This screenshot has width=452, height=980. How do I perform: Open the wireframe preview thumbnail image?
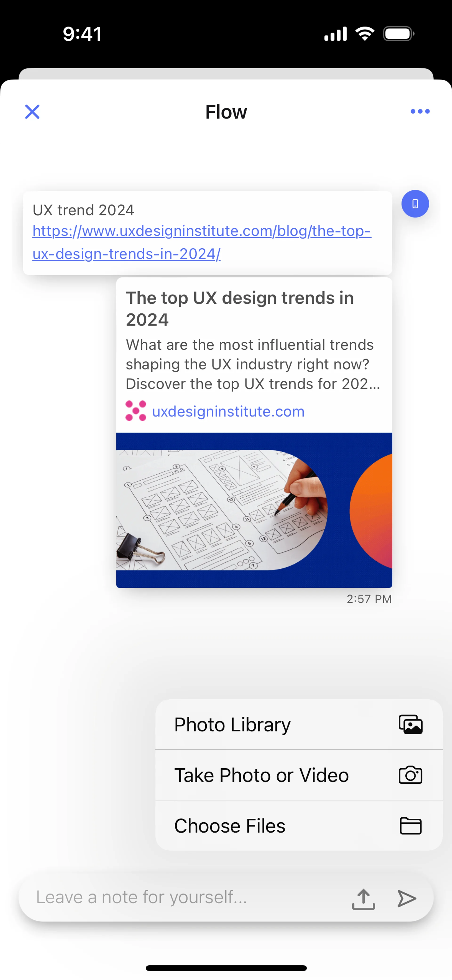coord(254,510)
